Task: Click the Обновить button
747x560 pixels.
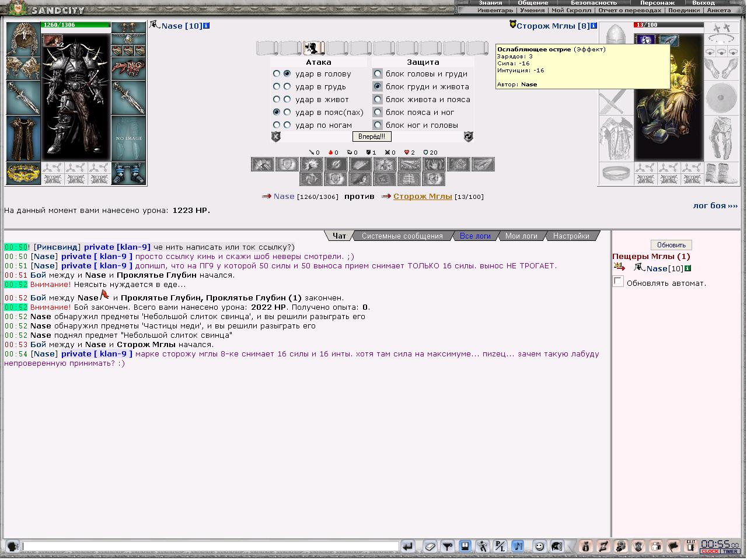Action: click(671, 245)
